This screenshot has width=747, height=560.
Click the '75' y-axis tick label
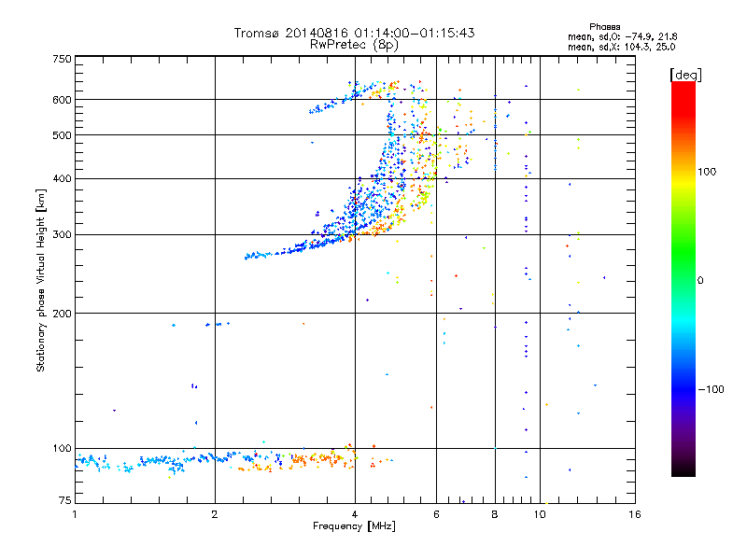click(x=65, y=500)
